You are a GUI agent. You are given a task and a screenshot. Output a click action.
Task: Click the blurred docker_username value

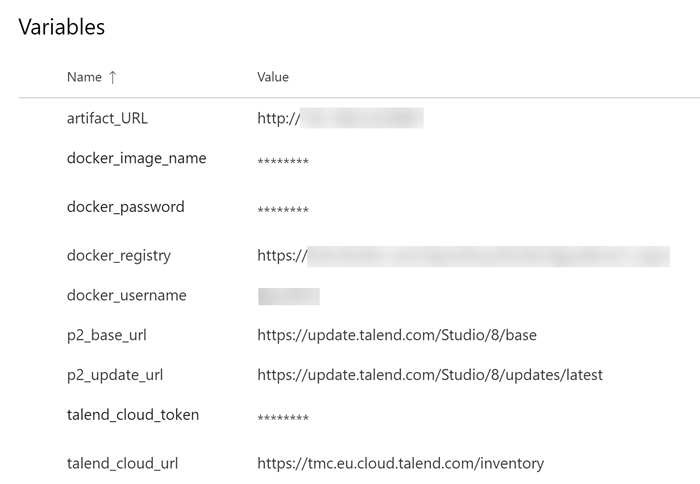point(288,295)
